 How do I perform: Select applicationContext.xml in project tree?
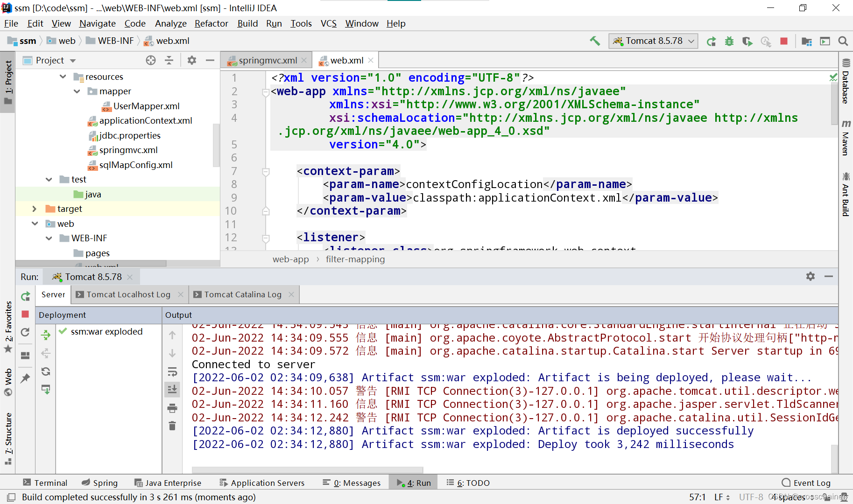[145, 121]
